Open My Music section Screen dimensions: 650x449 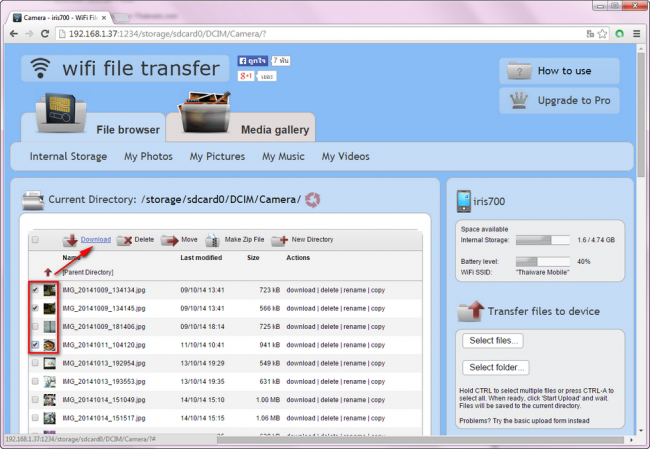click(x=283, y=156)
